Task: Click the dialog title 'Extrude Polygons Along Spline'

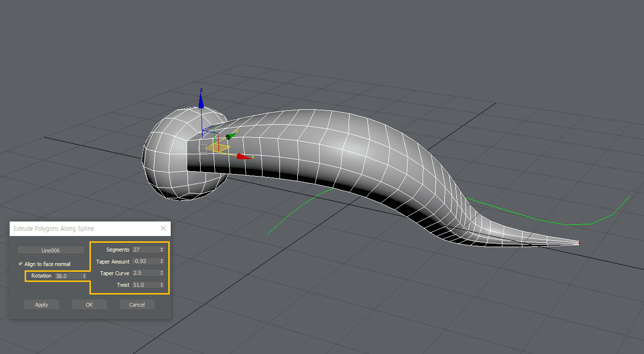Action: click(x=54, y=228)
